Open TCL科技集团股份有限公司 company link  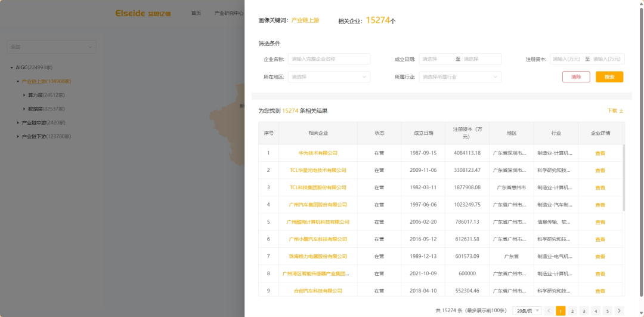[x=318, y=187]
